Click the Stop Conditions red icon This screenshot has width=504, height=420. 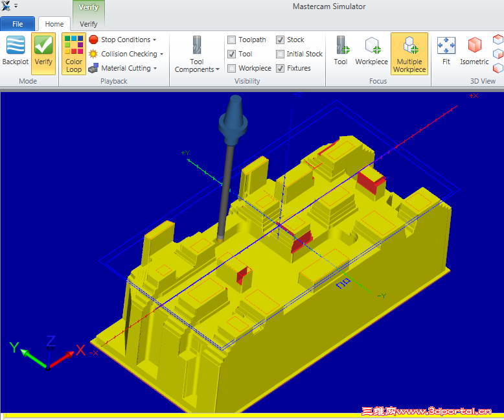[93, 40]
